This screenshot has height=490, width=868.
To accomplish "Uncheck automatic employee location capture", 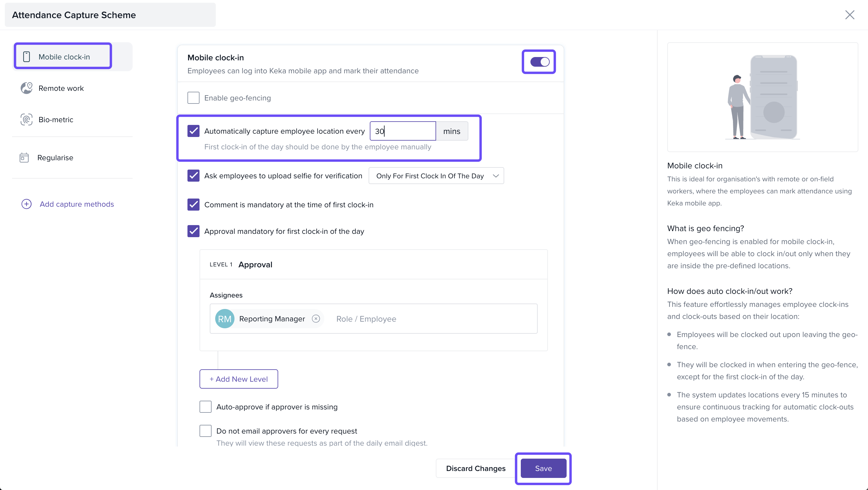I will click(193, 131).
